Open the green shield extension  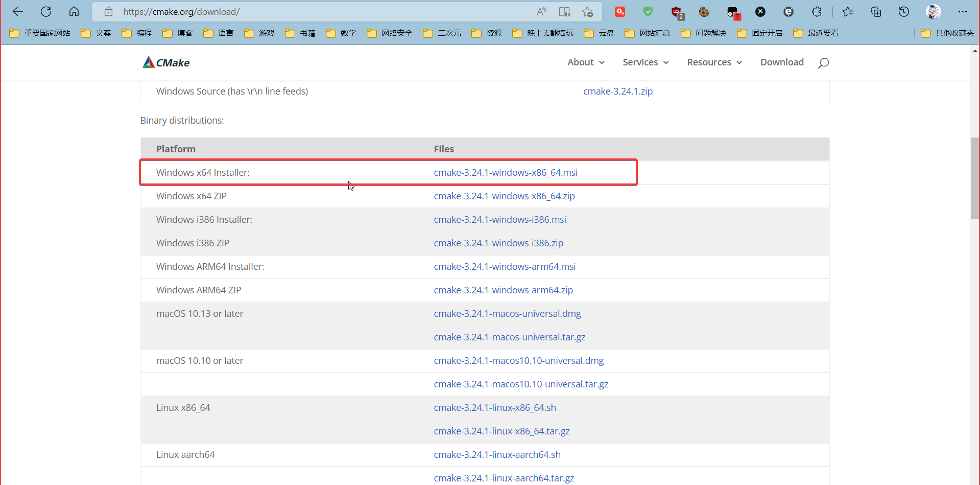point(648,11)
